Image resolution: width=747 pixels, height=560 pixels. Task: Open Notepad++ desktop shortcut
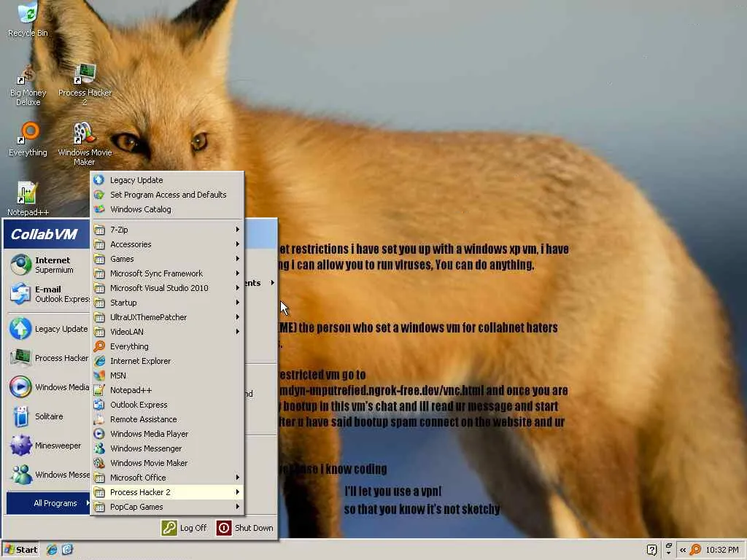click(x=28, y=199)
